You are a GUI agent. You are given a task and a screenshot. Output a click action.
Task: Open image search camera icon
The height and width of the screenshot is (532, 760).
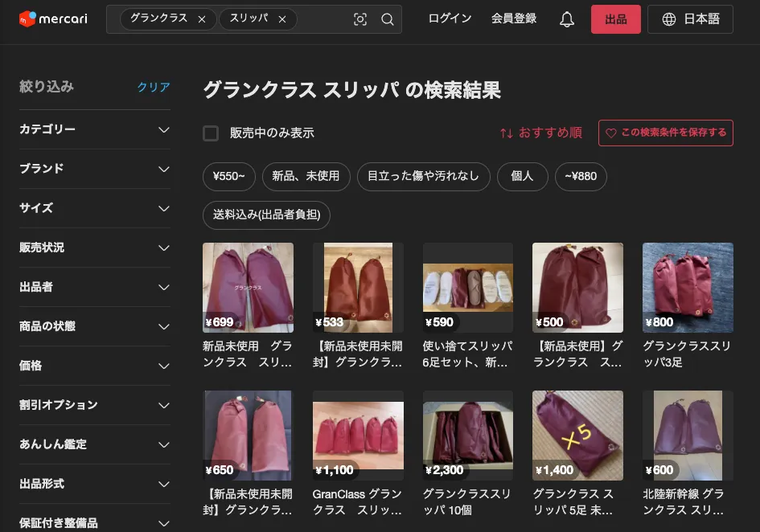click(x=360, y=19)
